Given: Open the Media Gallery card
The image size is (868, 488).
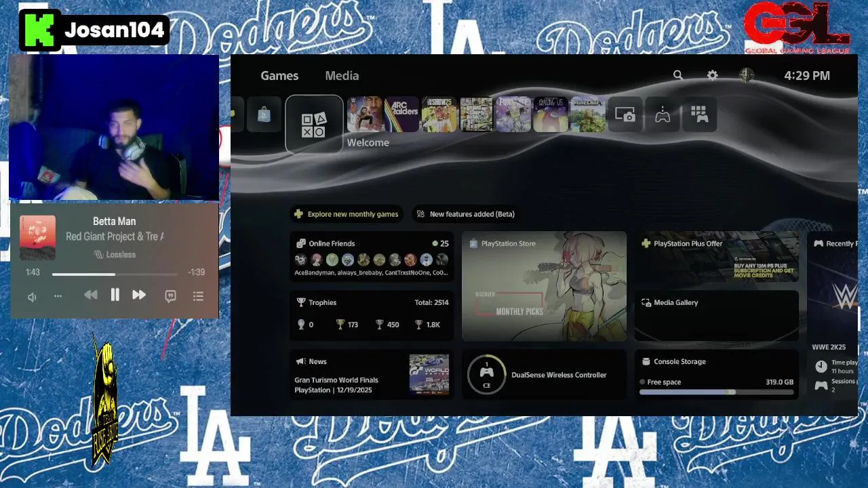Looking at the screenshot, I should [717, 315].
